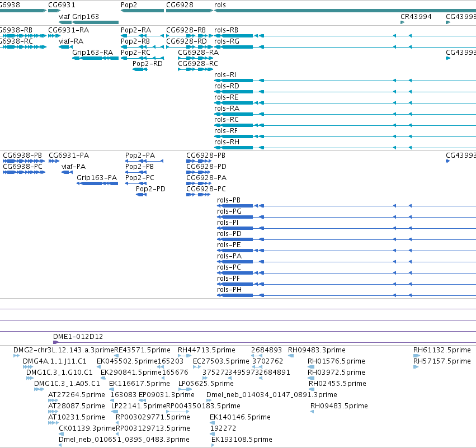
Task: Open the 2684893 feature label
Action: point(267,350)
